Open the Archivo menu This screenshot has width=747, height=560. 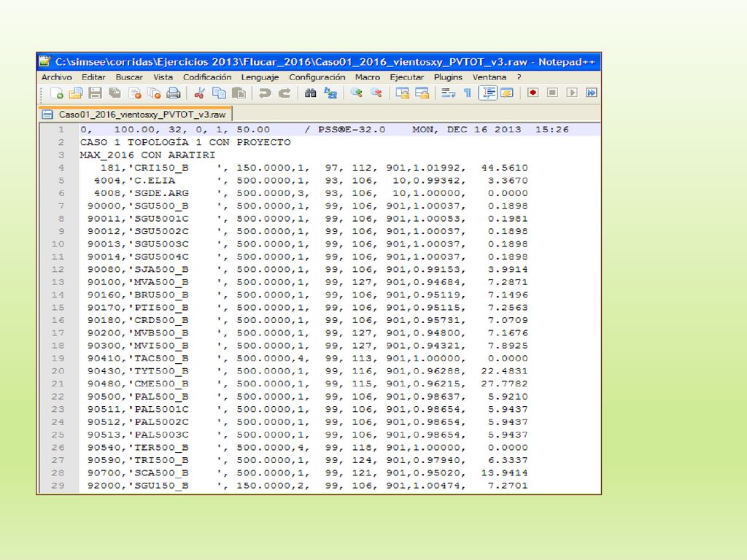[x=57, y=77]
